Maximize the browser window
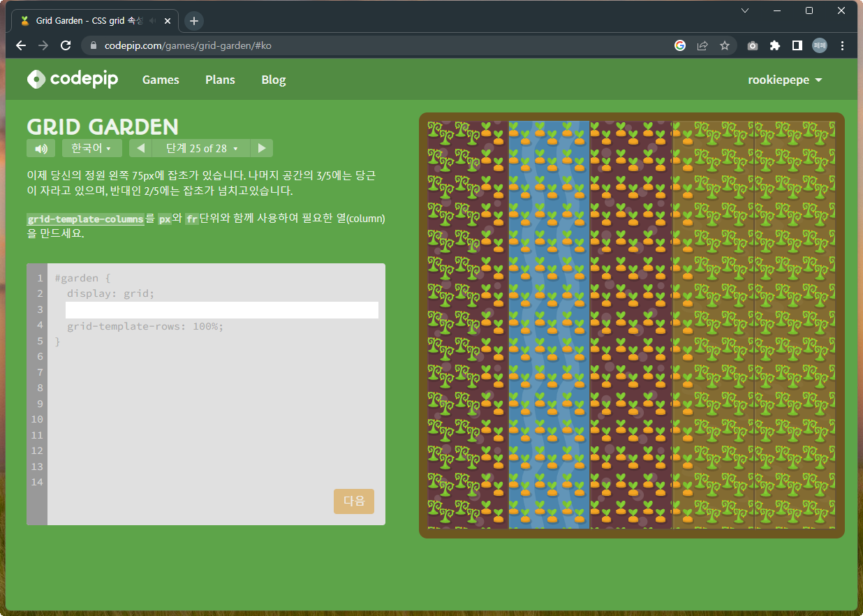863x616 pixels. pos(809,10)
